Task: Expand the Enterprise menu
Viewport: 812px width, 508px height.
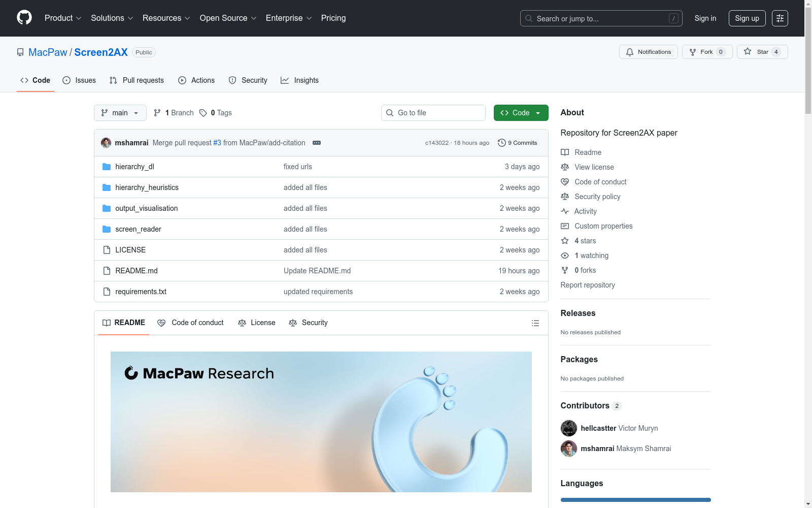Action: [289, 18]
